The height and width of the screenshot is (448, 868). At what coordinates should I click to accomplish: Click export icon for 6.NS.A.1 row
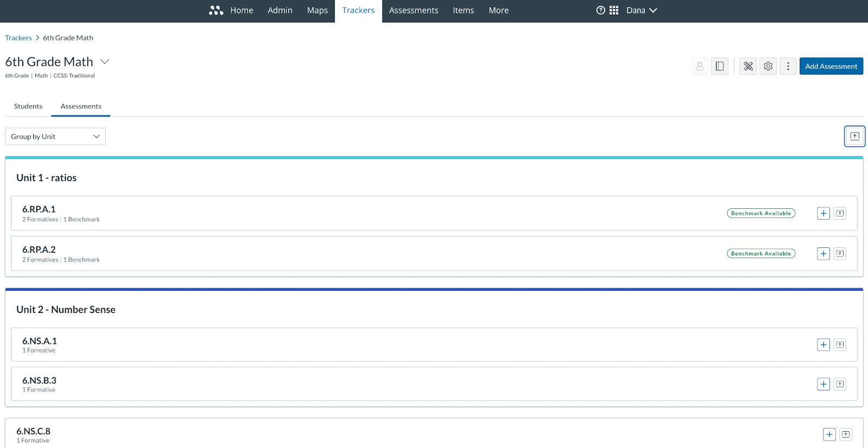coord(840,344)
